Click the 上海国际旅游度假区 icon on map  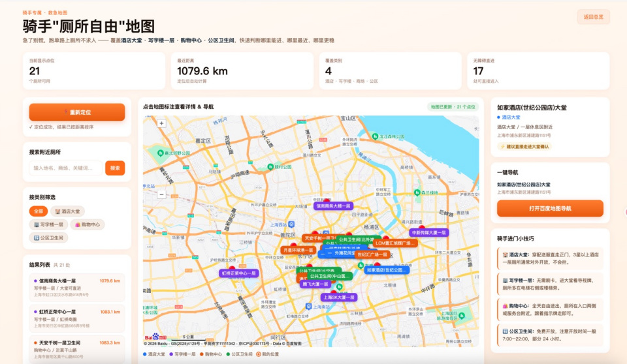(462, 316)
